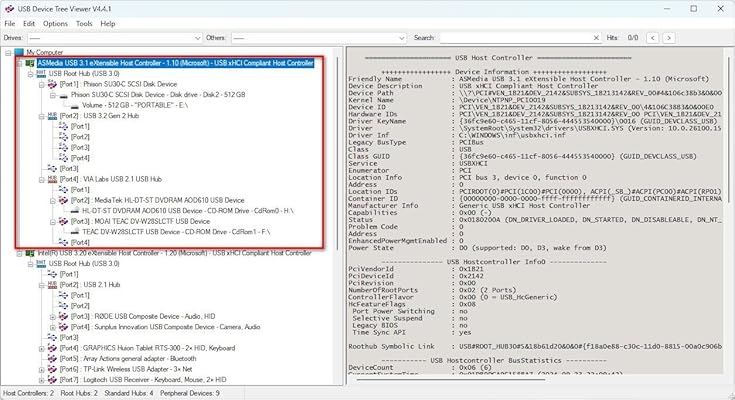Expand the GRAPHICS Huion Tablet node
The height and width of the screenshot is (400, 735).
[x=41, y=348]
